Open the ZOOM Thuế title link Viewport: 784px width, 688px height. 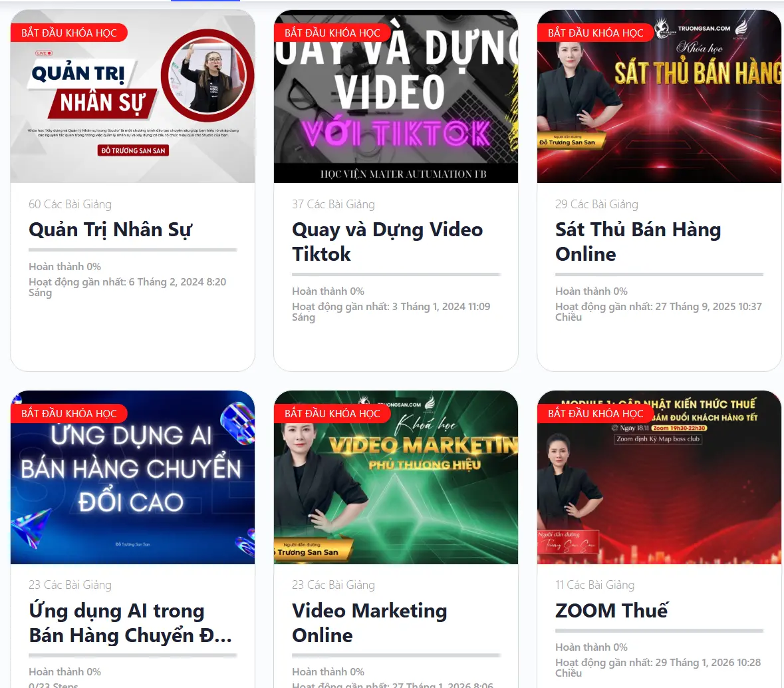click(x=612, y=610)
